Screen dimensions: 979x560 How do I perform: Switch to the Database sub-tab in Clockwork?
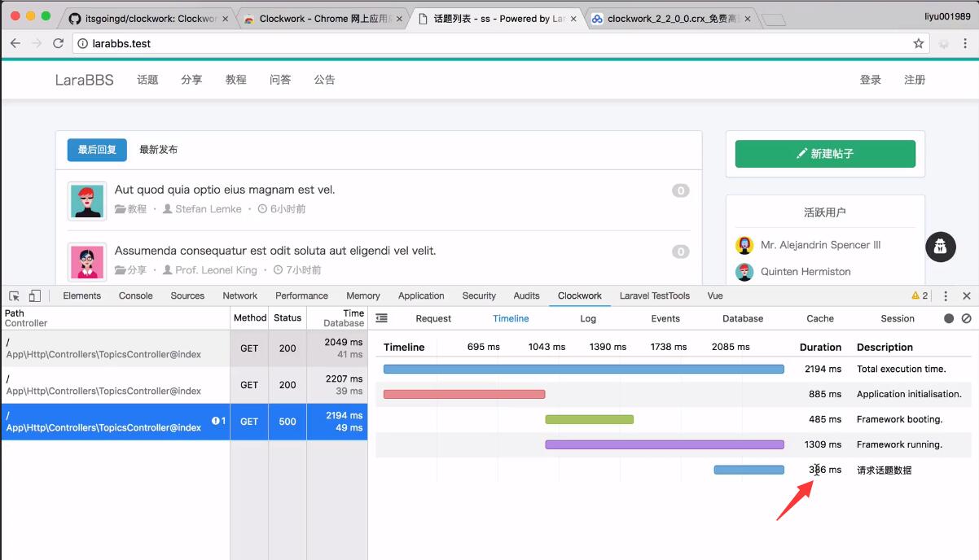(x=742, y=318)
